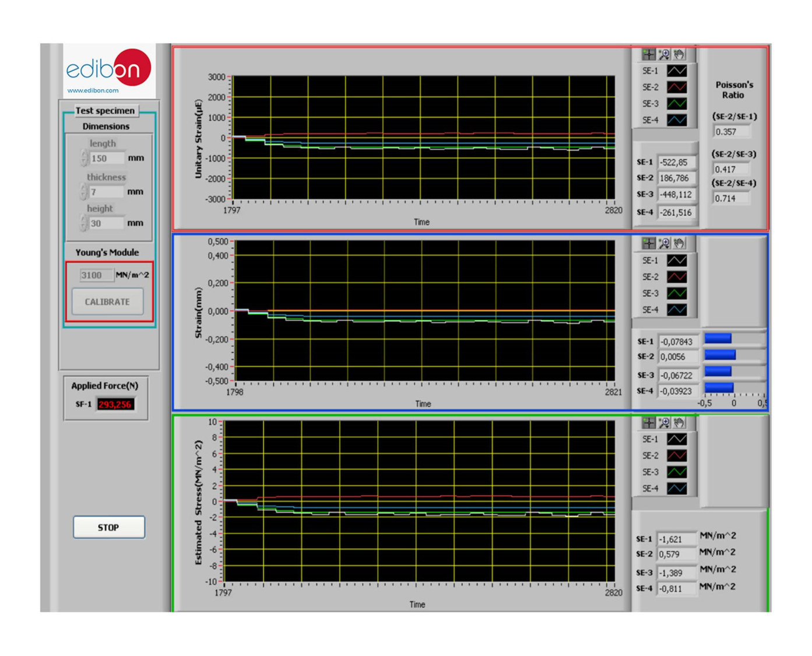Viewport: 812px width, 656px height.
Task: Click SE-3 green plot legend in Estimated Stress
Action: tap(676, 472)
